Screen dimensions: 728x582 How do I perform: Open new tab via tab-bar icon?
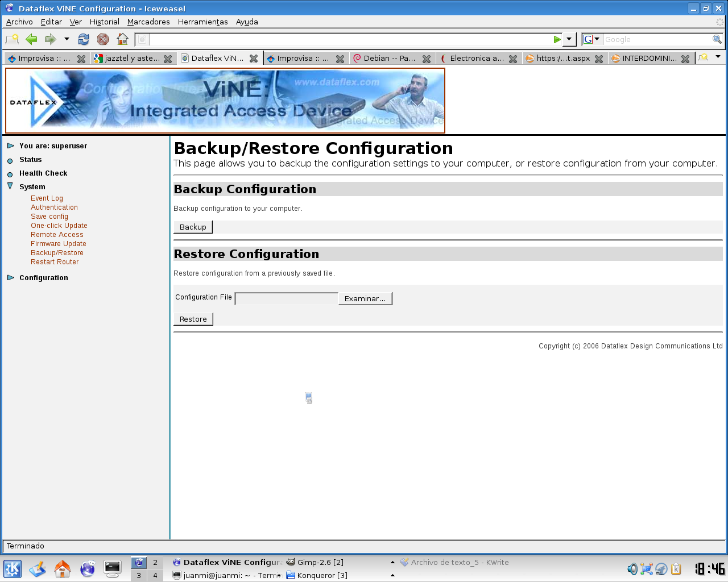click(704, 57)
